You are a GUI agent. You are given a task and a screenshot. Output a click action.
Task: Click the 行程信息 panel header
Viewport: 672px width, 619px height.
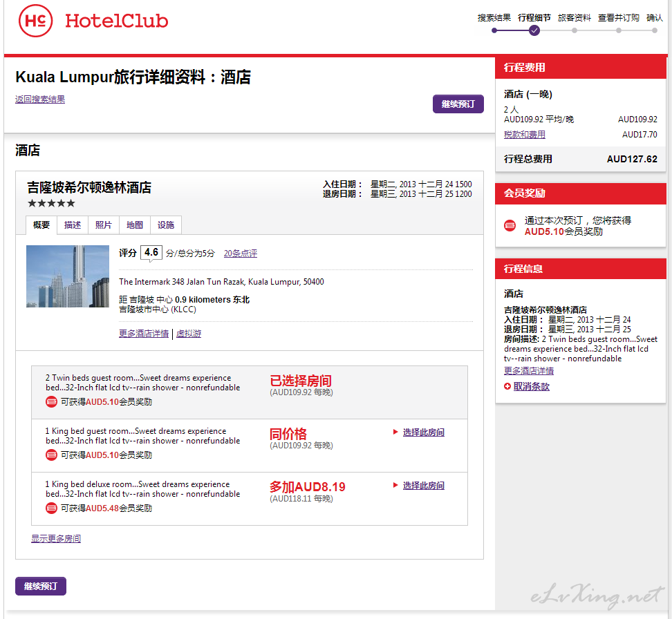[581, 269]
